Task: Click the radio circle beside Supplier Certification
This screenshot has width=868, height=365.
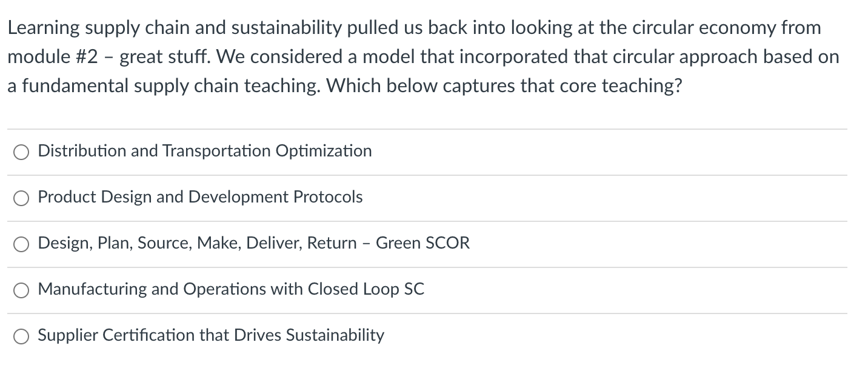Action: tap(21, 335)
